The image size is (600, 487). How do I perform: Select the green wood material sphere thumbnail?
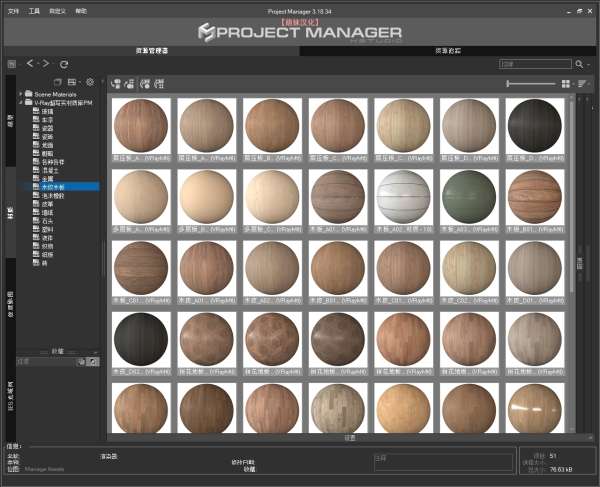pos(472,200)
